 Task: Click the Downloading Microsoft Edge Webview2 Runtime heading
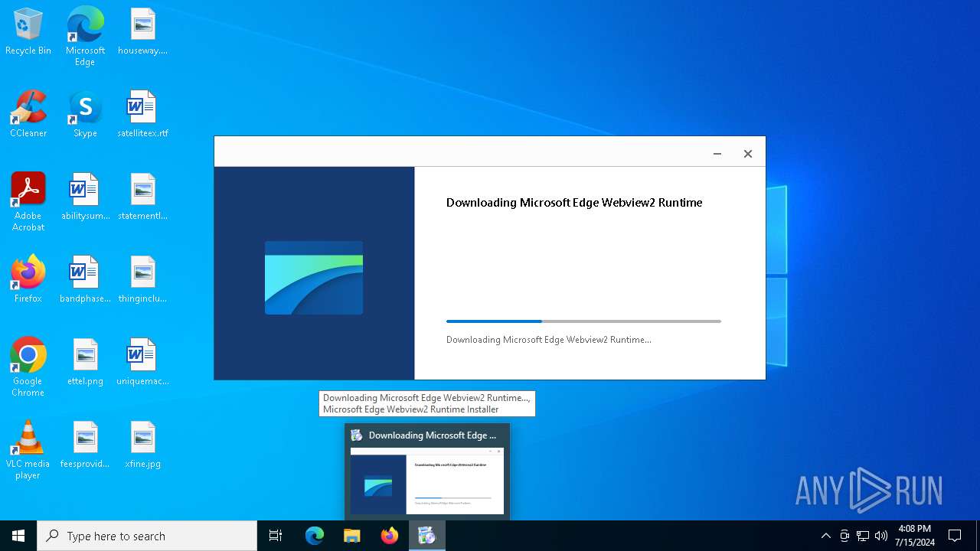point(574,203)
